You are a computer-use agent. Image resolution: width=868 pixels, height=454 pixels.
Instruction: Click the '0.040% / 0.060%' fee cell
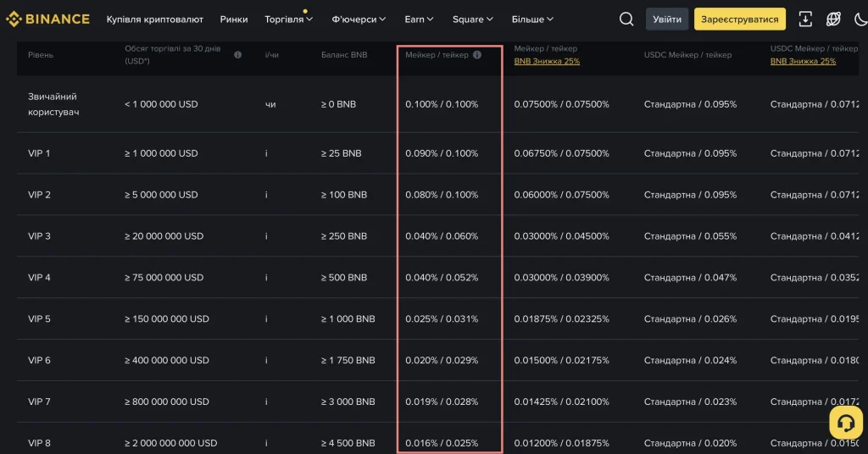pos(442,236)
